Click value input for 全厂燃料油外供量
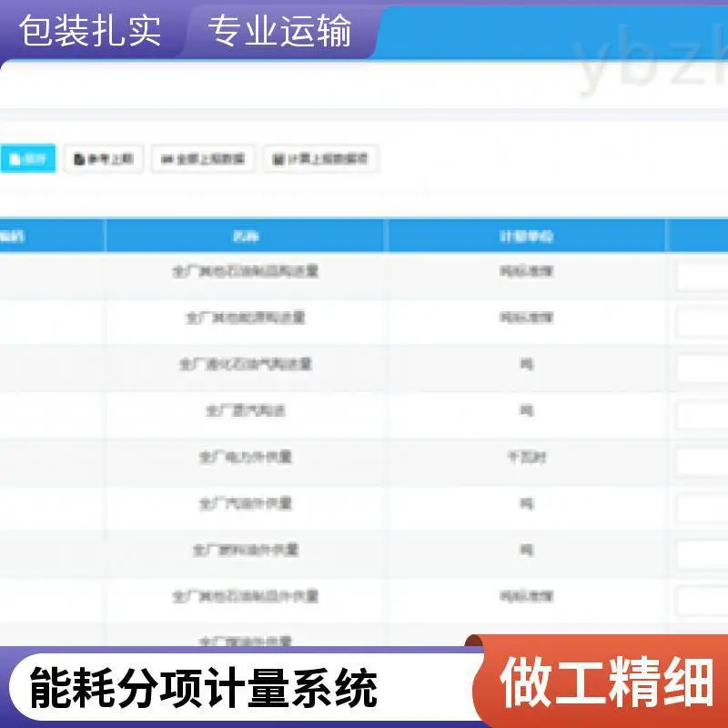 click(x=702, y=555)
